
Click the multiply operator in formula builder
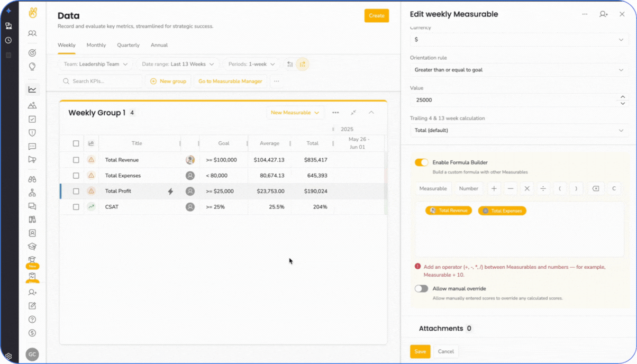tap(527, 188)
